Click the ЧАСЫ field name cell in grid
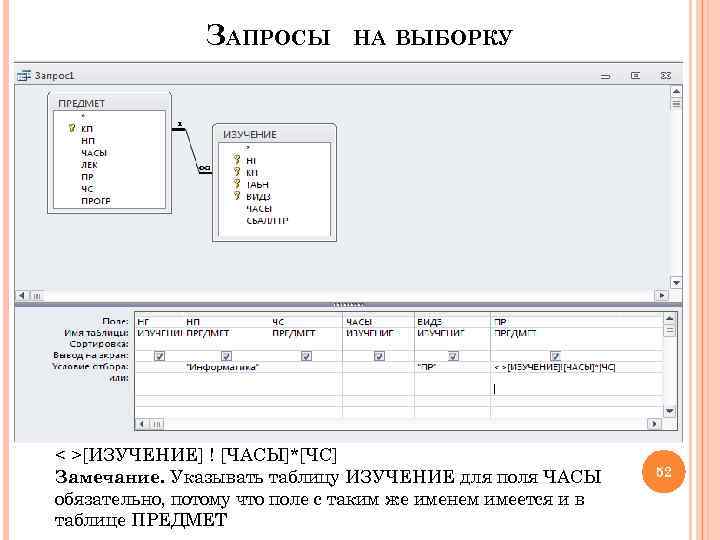The width and height of the screenshot is (720, 540). point(379,322)
